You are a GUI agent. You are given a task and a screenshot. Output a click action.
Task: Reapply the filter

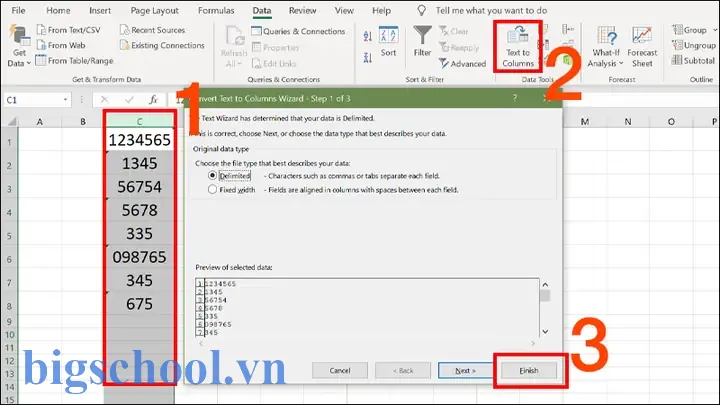tap(459, 47)
